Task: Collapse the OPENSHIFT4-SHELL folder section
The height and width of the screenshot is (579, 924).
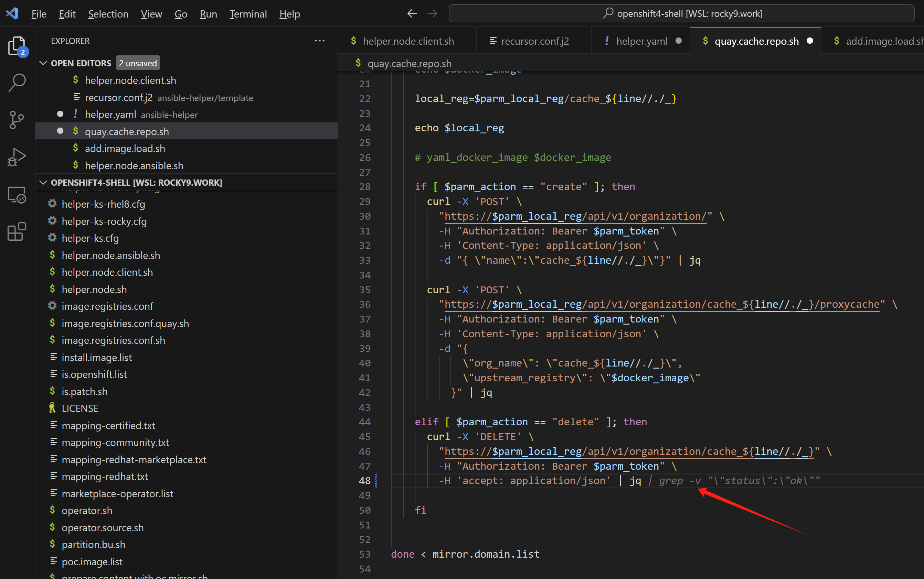Action: coord(43,183)
